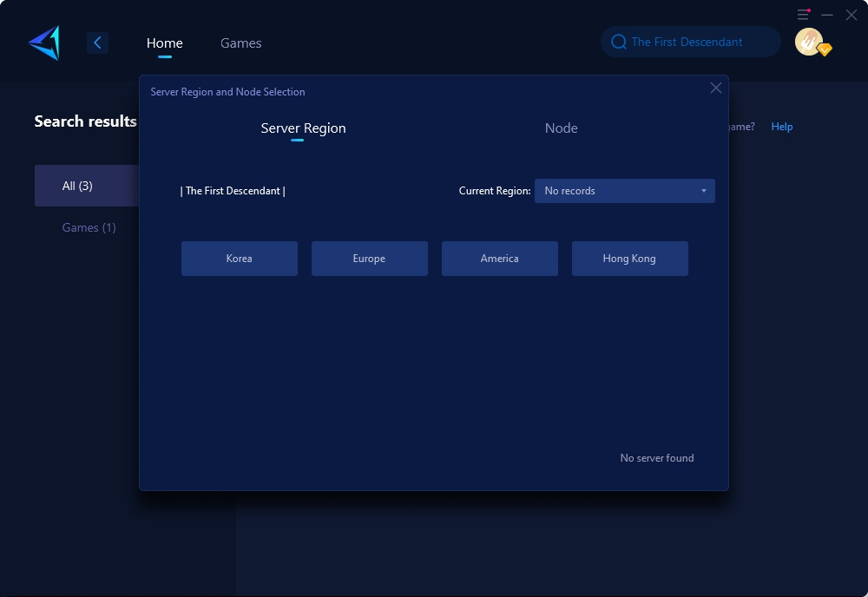Go back using the left chevron button
The image size is (868, 597).
97,43
